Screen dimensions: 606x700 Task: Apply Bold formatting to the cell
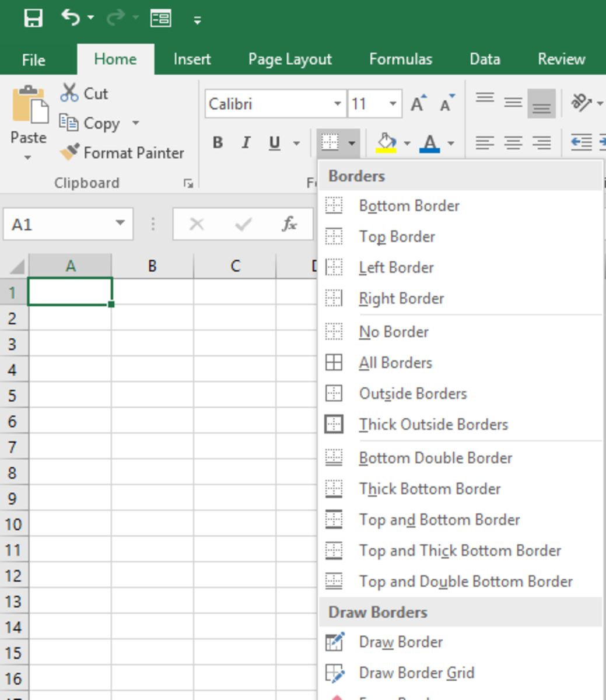218,142
